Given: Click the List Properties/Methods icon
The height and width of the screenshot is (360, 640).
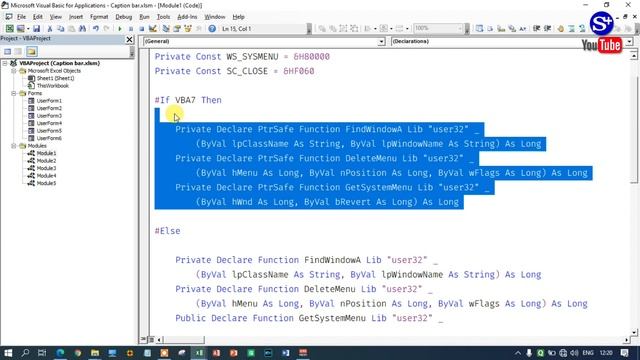Looking at the screenshot, I should pos(479,29).
